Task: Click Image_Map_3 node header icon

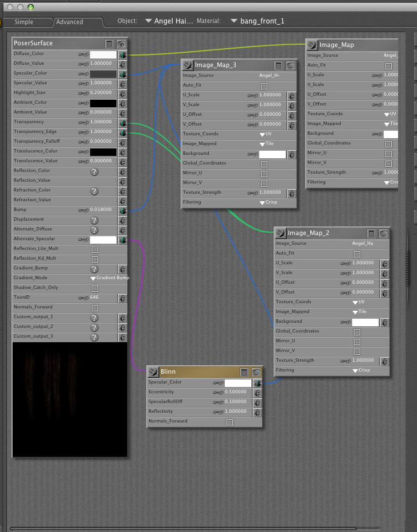Action: [x=188, y=65]
